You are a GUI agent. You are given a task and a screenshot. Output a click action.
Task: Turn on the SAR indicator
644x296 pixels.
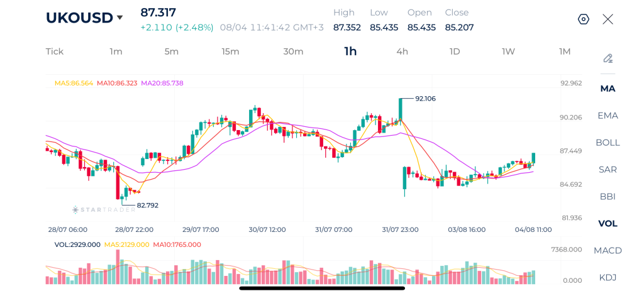tap(608, 170)
